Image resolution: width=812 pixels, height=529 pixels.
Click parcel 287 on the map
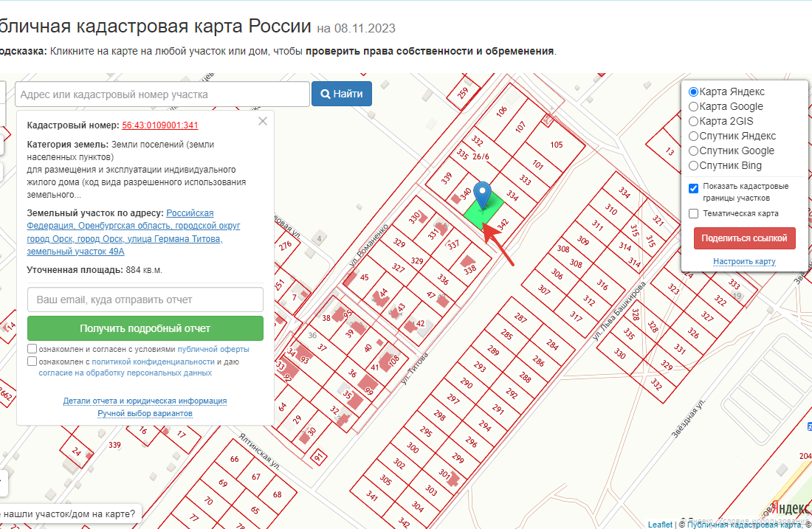point(520,317)
